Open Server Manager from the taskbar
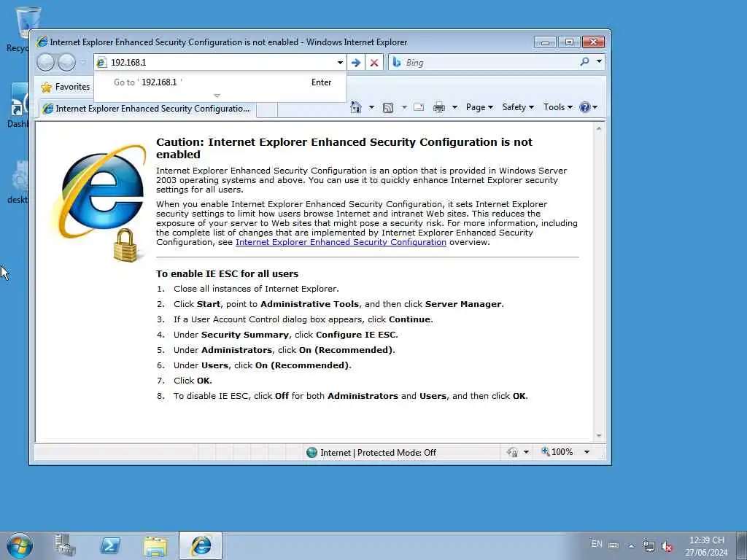 click(x=65, y=545)
